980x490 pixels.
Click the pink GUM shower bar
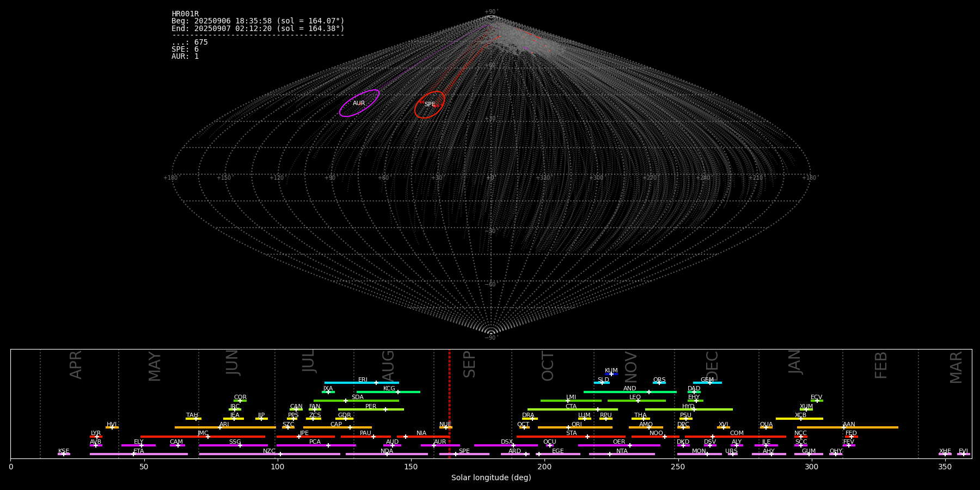point(808,454)
